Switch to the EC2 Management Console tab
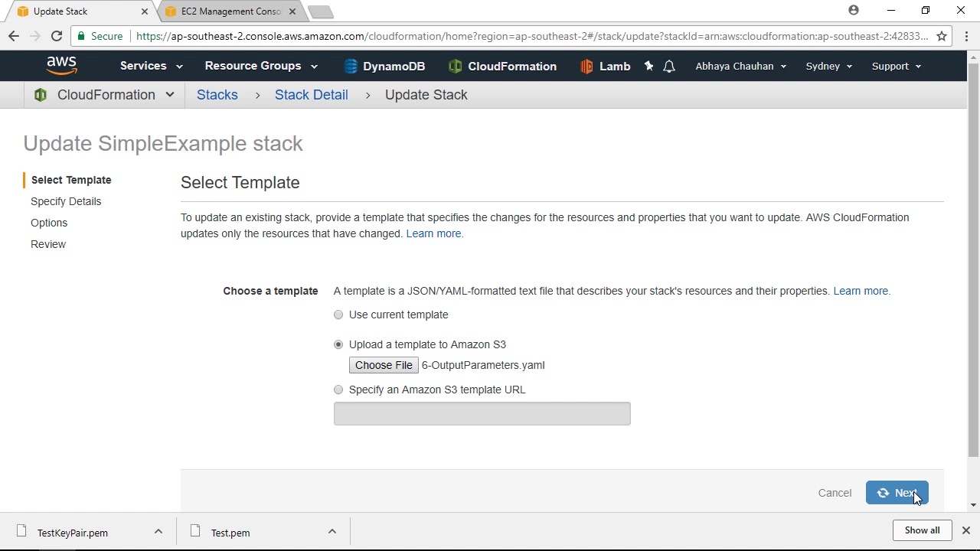Viewport: 980px width, 551px height. pyautogui.click(x=231, y=11)
